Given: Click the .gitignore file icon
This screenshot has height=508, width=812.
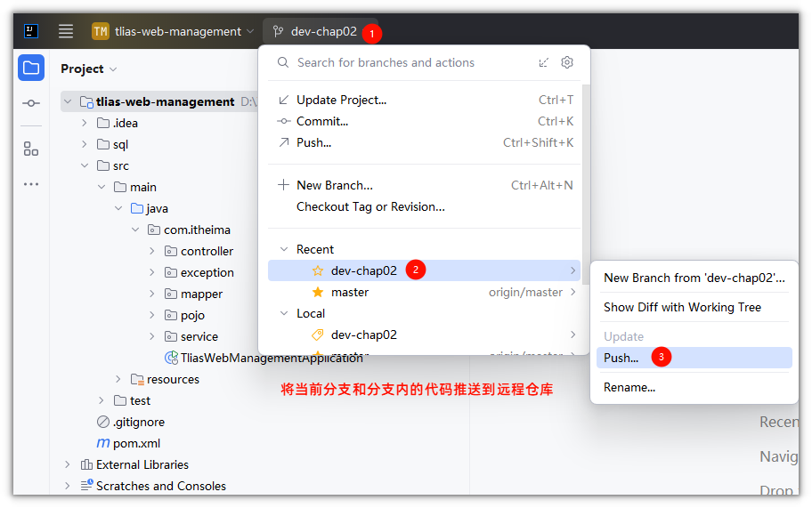Looking at the screenshot, I should 103,422.
